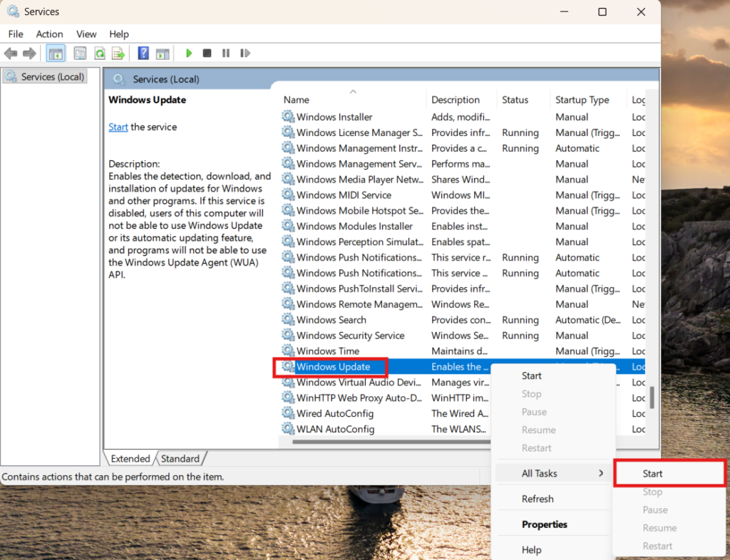Click Automatic (De... startup type cell
Image resolution: width=730 pixels, height=560 pixels.
coord(587,319)
